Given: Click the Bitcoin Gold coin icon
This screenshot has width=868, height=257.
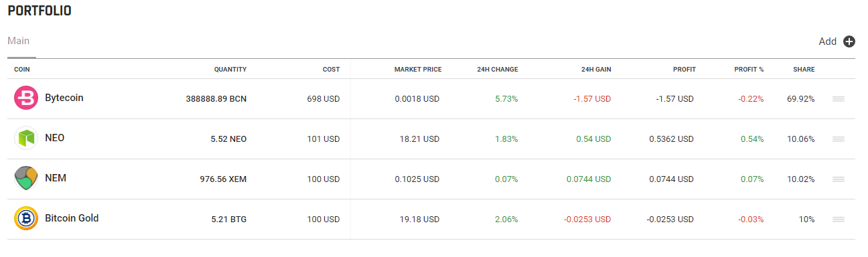Looking at the screenshot, I should point(25,219).
